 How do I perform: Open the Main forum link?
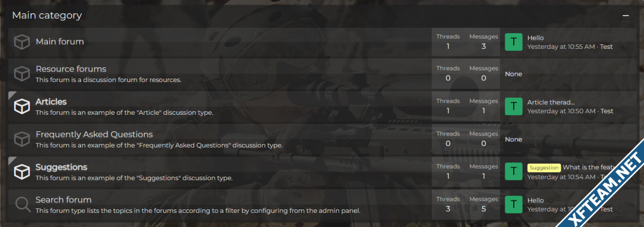point(60,42)
